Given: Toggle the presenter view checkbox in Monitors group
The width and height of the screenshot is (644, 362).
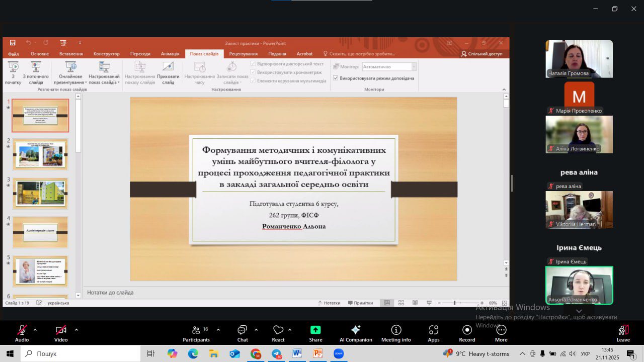Looking at the screenshot, I should click(336, 78).
